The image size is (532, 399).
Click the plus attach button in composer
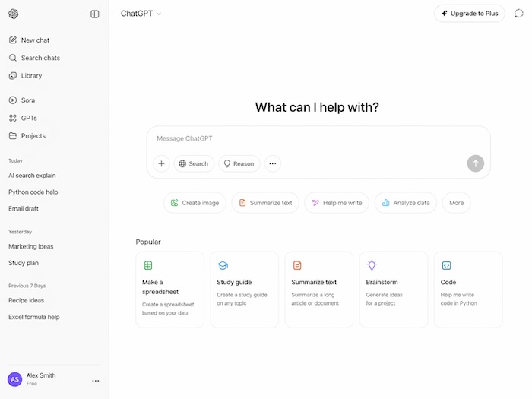(x=161, y=163)
